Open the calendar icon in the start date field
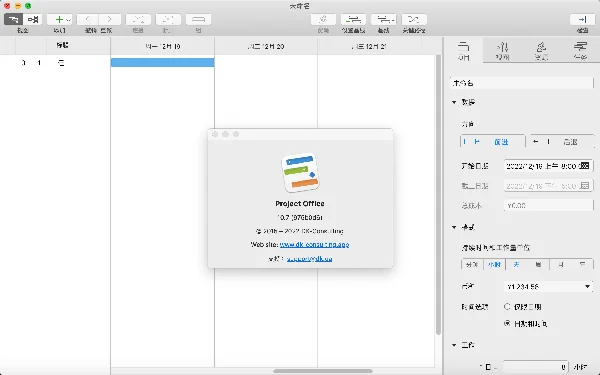Screen dimensions: 600x375 584,166
